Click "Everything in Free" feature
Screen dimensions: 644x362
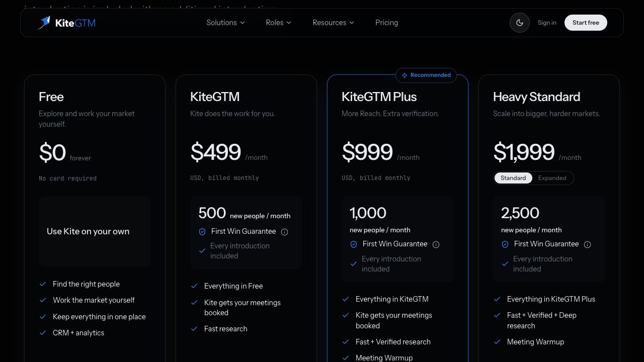tap(233, 286)
